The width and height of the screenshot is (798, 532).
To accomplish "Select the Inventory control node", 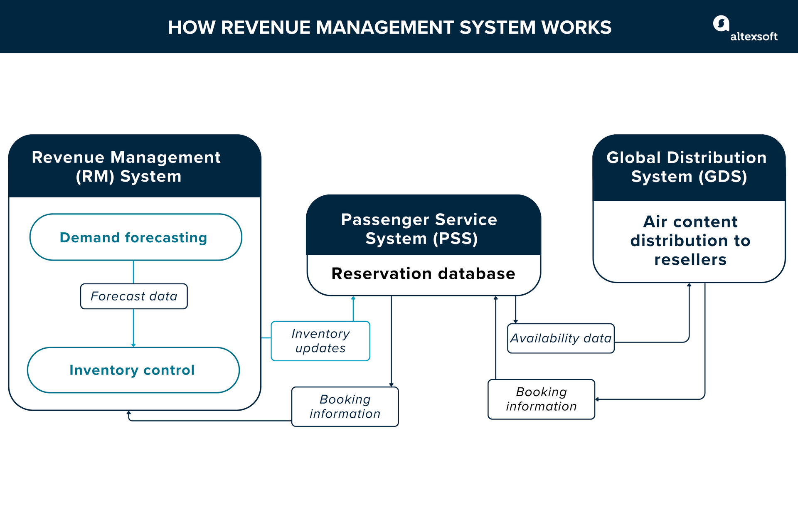I will tap(133, 370).
